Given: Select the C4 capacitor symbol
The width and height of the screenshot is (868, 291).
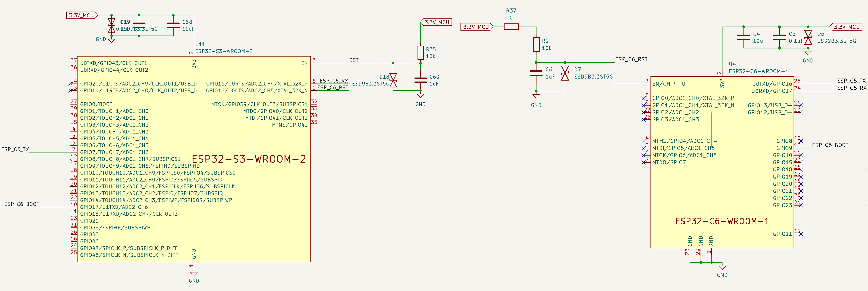Looking at the screenshot, I should pos(744,37).
